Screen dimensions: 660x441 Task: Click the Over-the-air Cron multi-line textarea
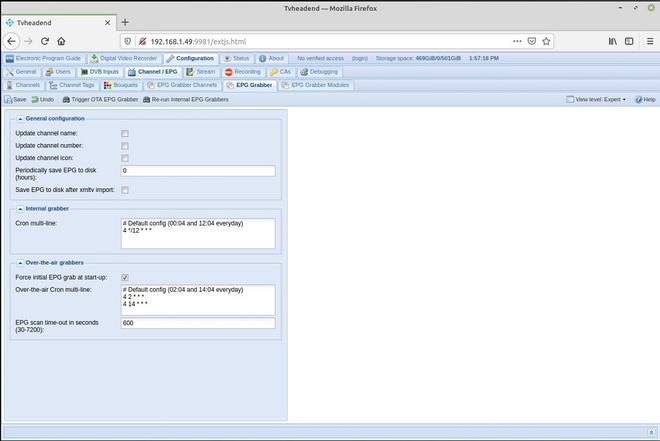(198, 300)
